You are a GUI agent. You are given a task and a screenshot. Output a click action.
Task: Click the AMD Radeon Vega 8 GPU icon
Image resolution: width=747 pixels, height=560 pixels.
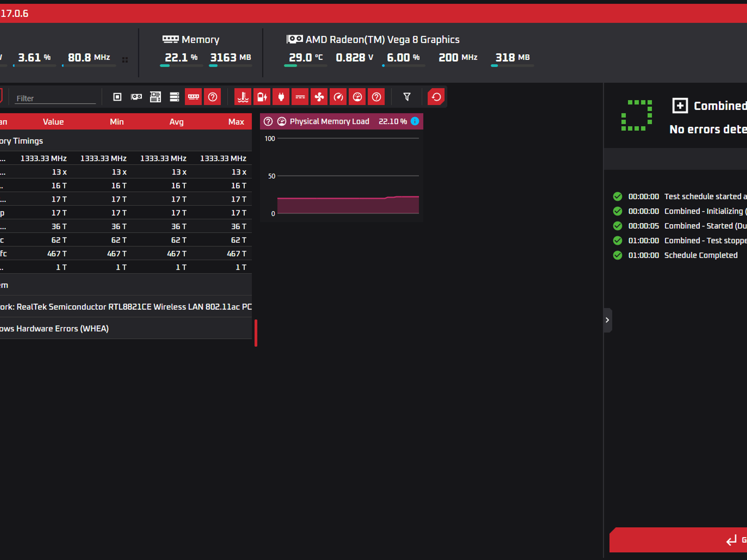point(295,39)
